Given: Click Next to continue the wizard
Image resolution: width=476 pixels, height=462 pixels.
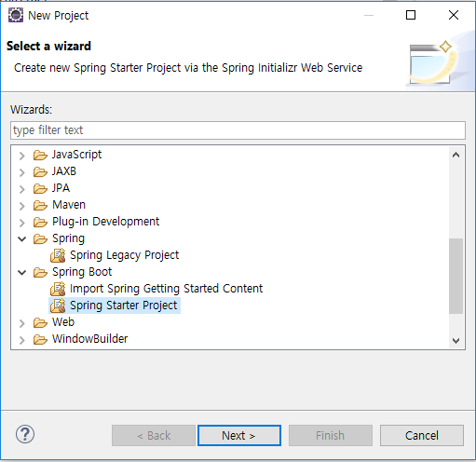Looking at the screenshot, I should (x=239, y=435).
